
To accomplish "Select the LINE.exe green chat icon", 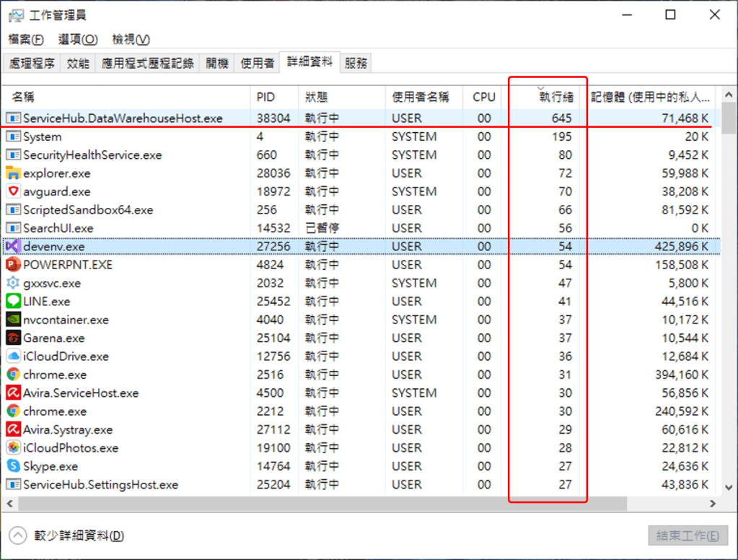I will coord(13,302).
